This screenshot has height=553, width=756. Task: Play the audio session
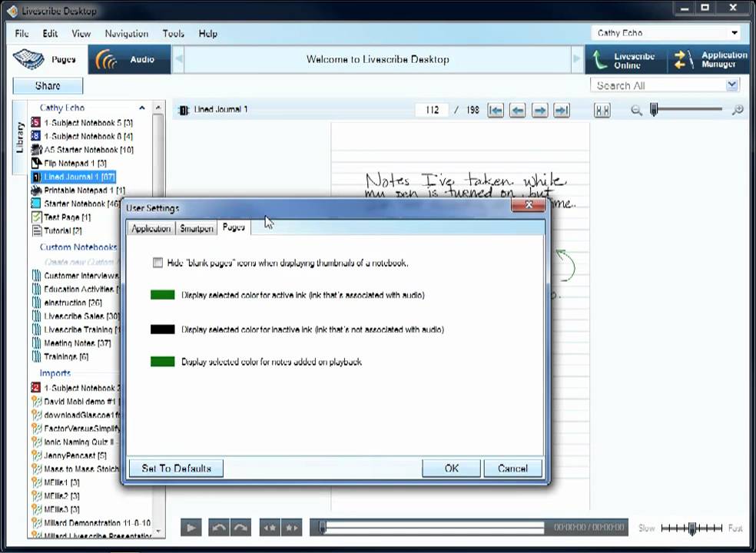tap(191, 528)
